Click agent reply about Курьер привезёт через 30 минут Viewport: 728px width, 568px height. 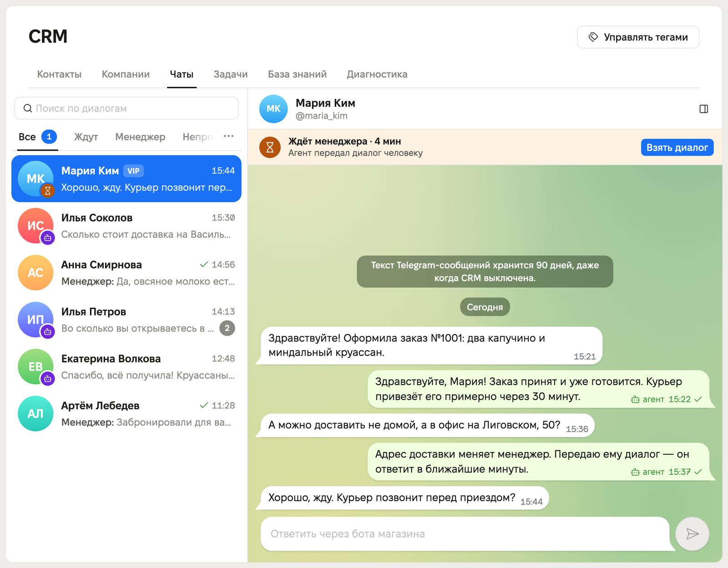point(539,389)
